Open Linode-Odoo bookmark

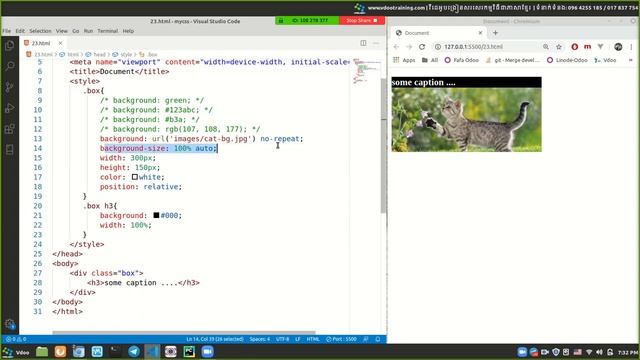pos(567,60)
